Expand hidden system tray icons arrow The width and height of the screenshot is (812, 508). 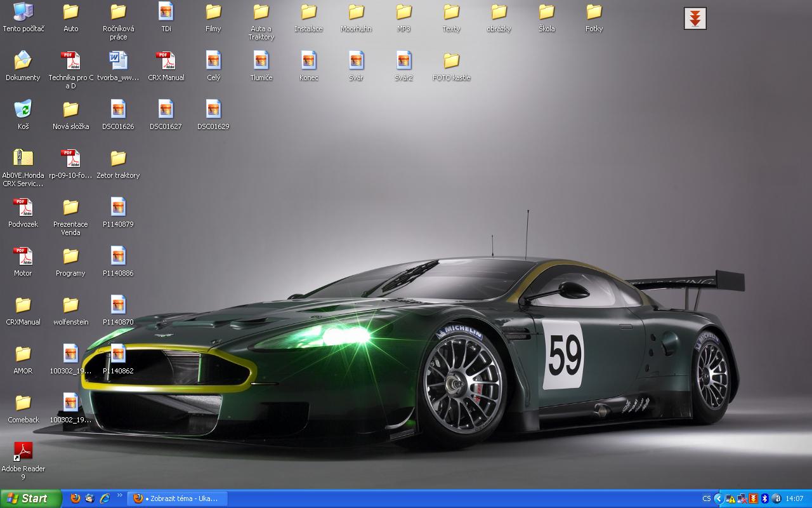718,498
